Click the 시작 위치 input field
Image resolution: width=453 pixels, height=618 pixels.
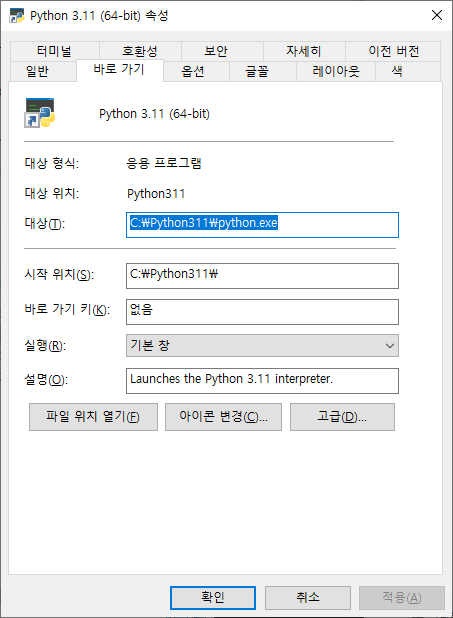pos(262,276)
